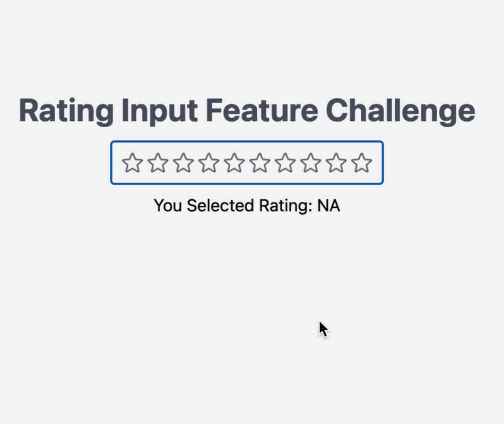
Task: Set rating to eight stars
Action: click(x=311, y=163)
